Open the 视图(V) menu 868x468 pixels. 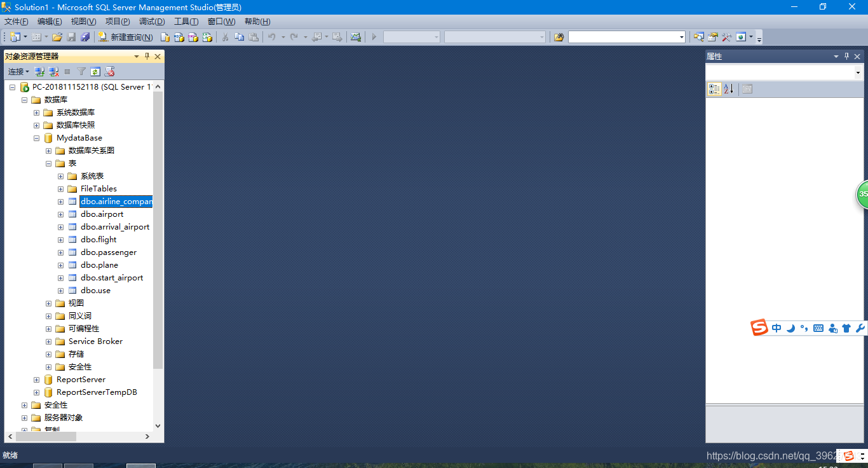point(83,22)
